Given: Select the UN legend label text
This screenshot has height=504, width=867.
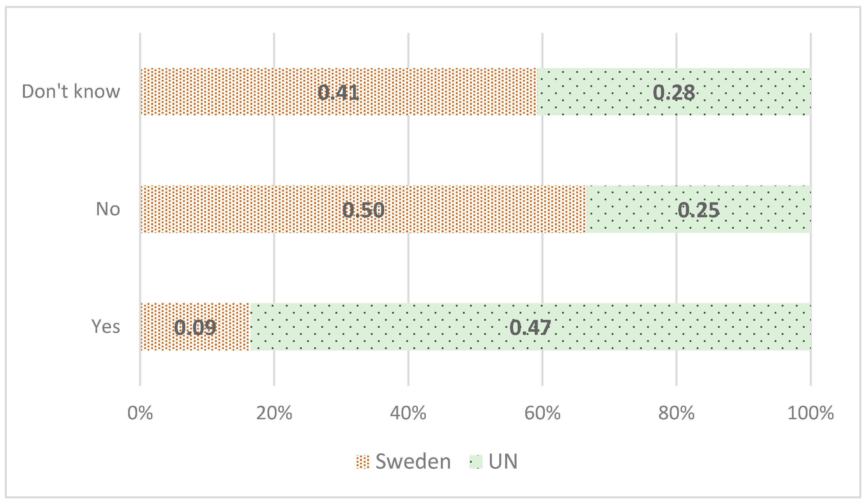Looking at the screenshot, I should (503, 462).
